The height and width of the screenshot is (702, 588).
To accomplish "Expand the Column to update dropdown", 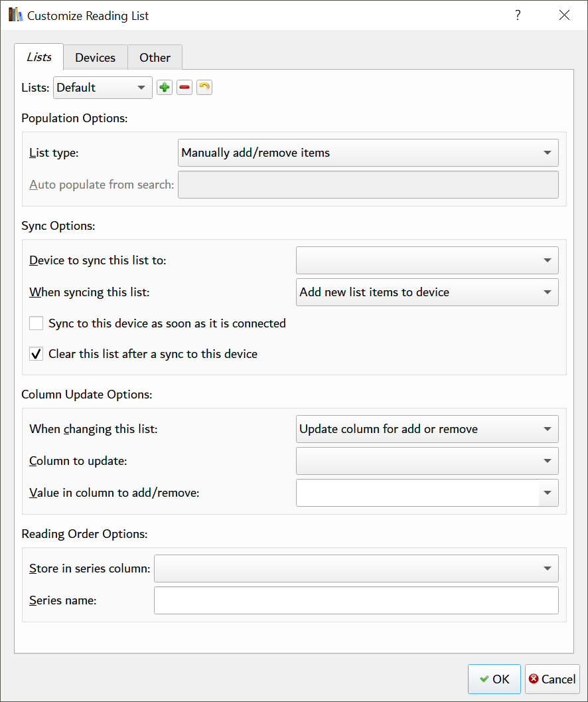I will point(427,461).
